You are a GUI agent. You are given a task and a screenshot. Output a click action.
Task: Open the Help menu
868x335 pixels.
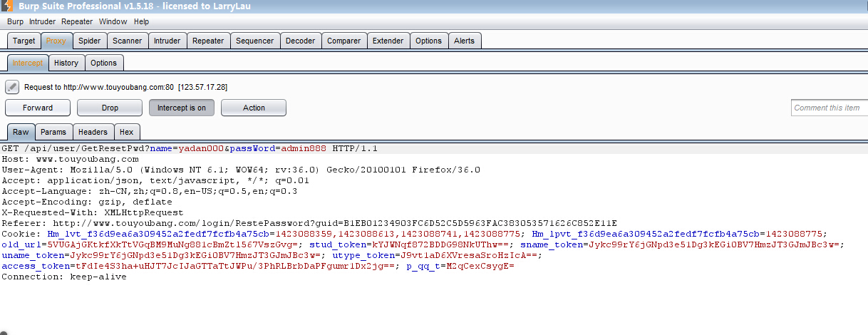pos(142,22)
